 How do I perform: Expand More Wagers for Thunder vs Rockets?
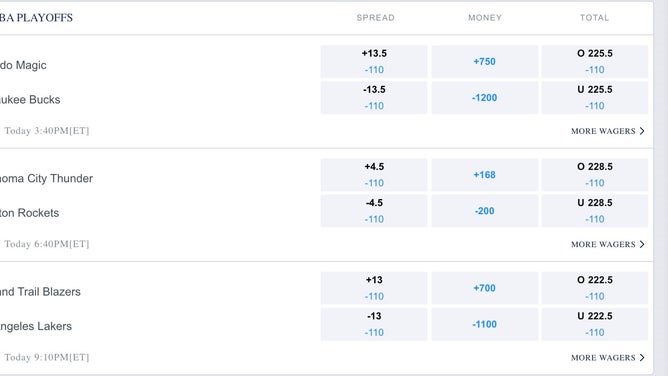pos(608,244)
